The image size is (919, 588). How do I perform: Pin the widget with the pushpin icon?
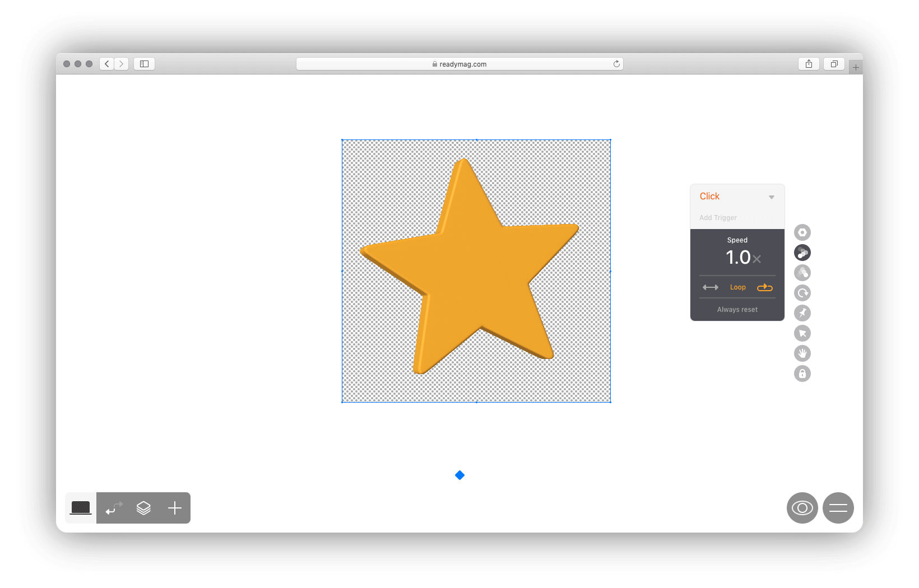(802, 313)
